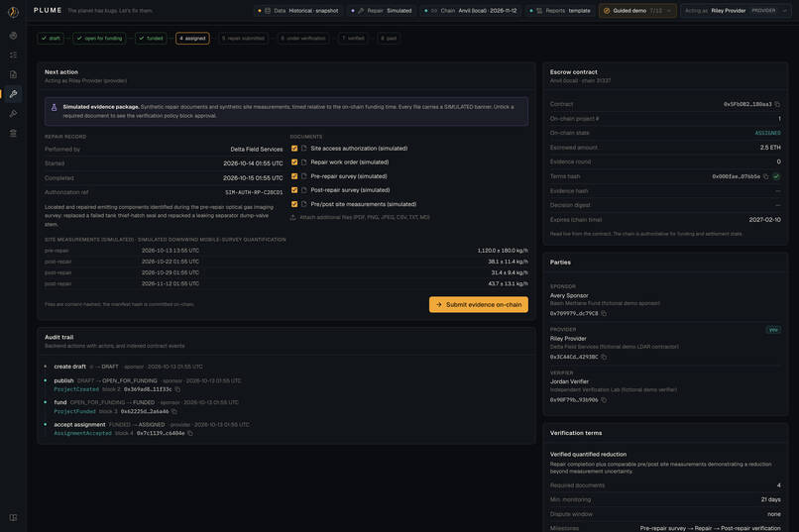Click file icon next to Pre/post site measurements
Viewport: 799px width, 532px height.
303,204
